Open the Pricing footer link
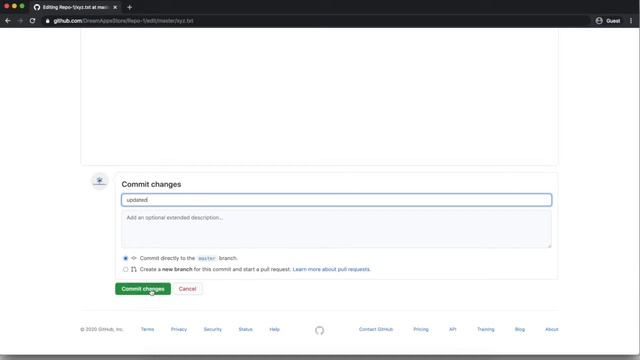The width and height of the screenshot is (640, 360). (421, 329)
